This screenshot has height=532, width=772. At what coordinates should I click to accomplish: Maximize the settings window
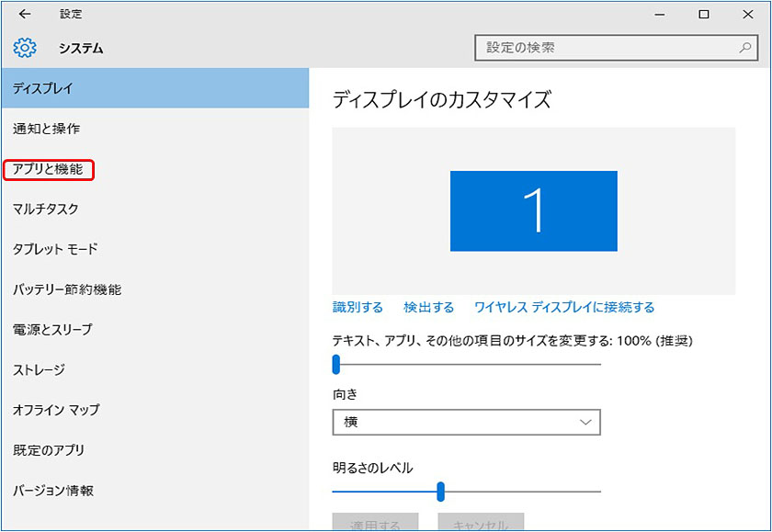704,15
